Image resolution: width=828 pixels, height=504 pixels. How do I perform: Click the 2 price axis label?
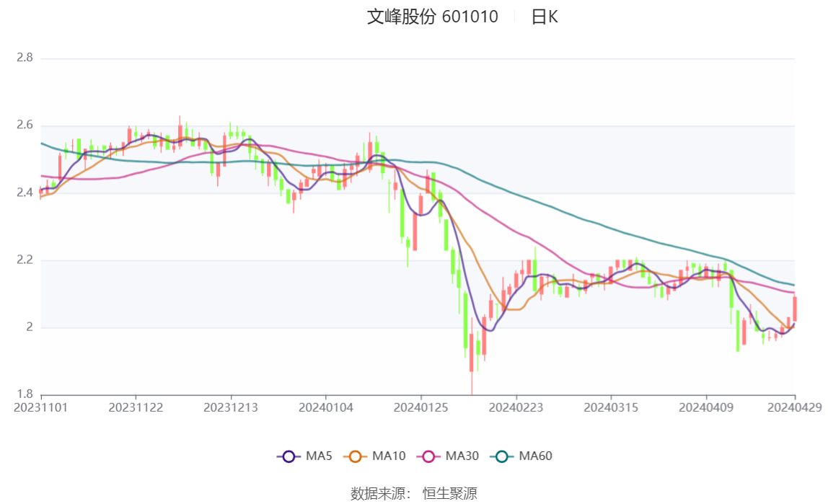(x=30, y=327)
